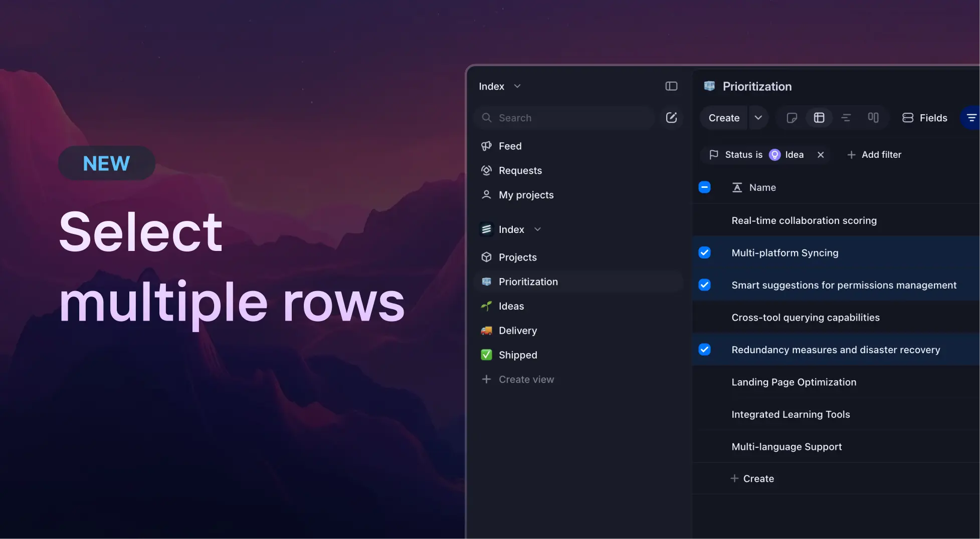Open the blue filter icon at top right
Image resolution: width=980 pixels, height=539 pixels.
(x=972, y=118)
